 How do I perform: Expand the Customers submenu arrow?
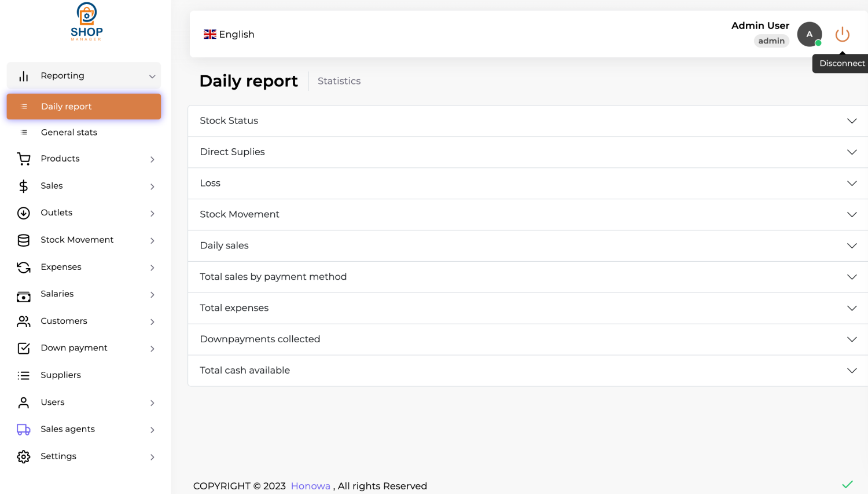pyautogui.click(x=152, y=322)
